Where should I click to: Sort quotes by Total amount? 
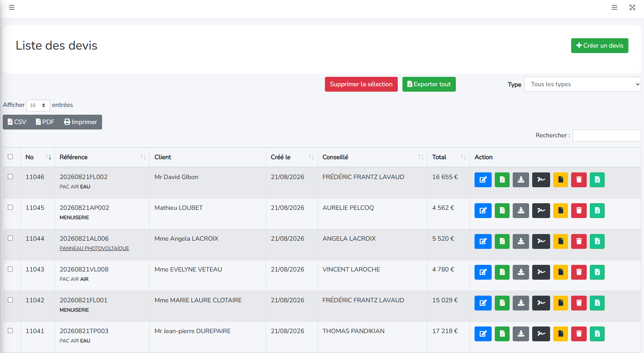tap(448, 157)
